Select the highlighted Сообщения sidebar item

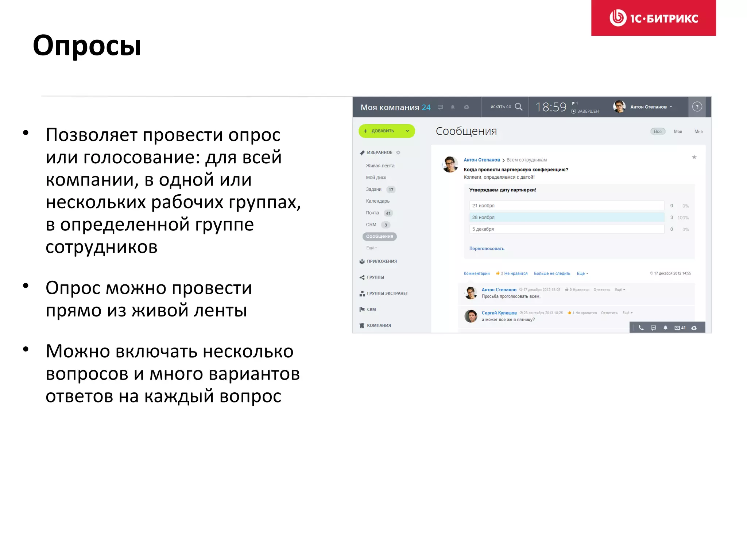tap(379, 236)
